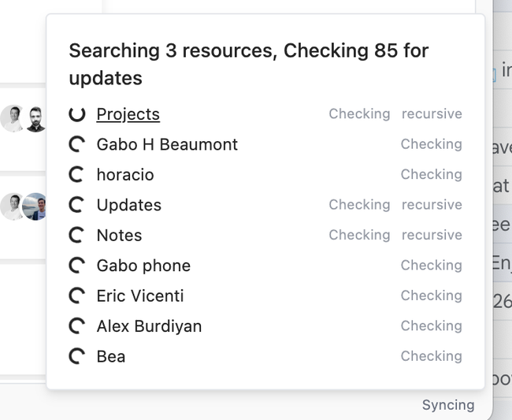
Task: Click the spinner icon beside Bea
Action: [76, 356]
